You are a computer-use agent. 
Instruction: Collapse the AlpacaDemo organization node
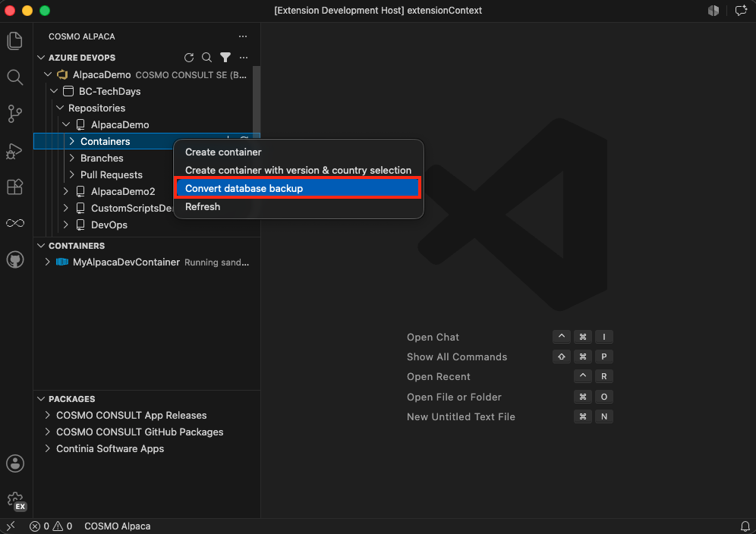tap(48, 74)
